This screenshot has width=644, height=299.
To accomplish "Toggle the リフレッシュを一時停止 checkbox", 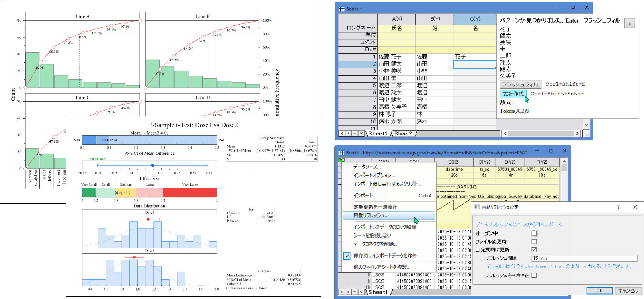I will point(534,275).
